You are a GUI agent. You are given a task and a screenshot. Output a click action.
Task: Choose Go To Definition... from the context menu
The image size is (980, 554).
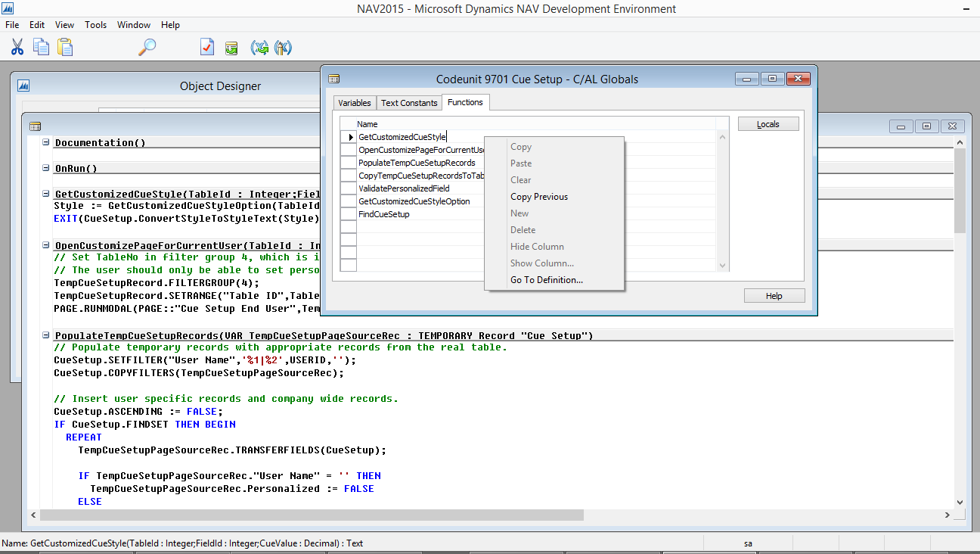pyautogui.click(x=554, y=280)
